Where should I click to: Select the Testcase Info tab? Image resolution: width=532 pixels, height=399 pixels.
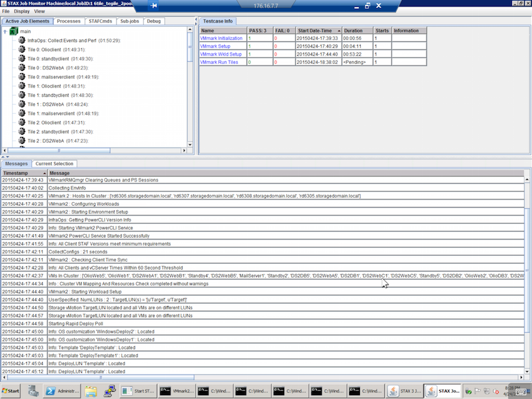point(218,21)
